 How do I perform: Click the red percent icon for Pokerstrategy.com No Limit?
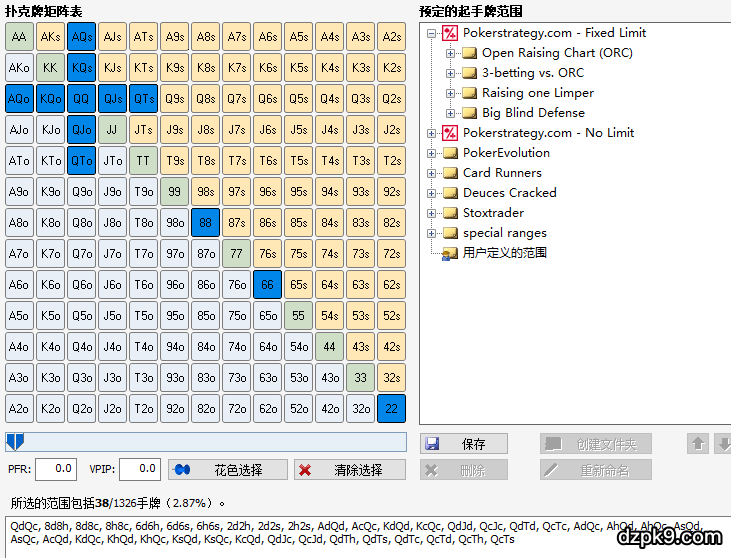point(450,133)
